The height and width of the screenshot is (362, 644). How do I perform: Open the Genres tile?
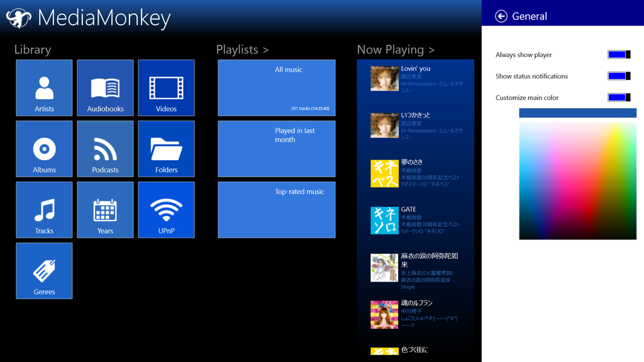[x=45, y=271]
